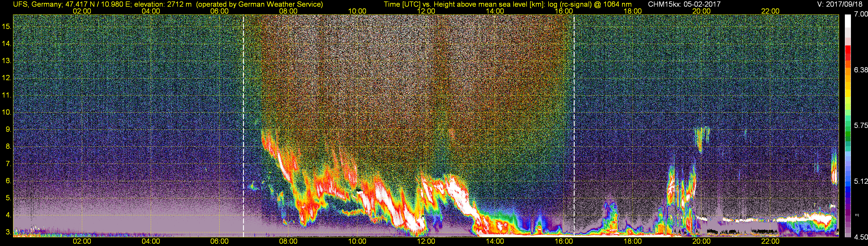Click the white dashed sunrise line near 06:40
Image resolution: width=868 pixels, height=246 pixels.
(243, 125)
